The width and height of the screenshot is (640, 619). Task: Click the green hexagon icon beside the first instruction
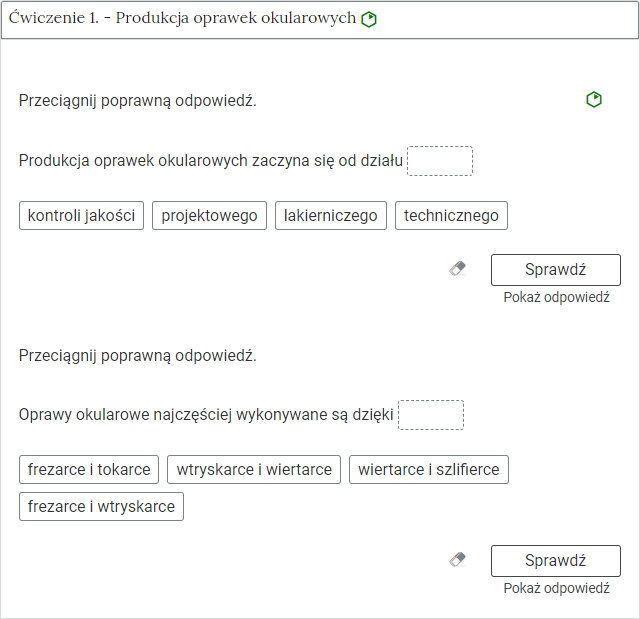click(594, 100)
